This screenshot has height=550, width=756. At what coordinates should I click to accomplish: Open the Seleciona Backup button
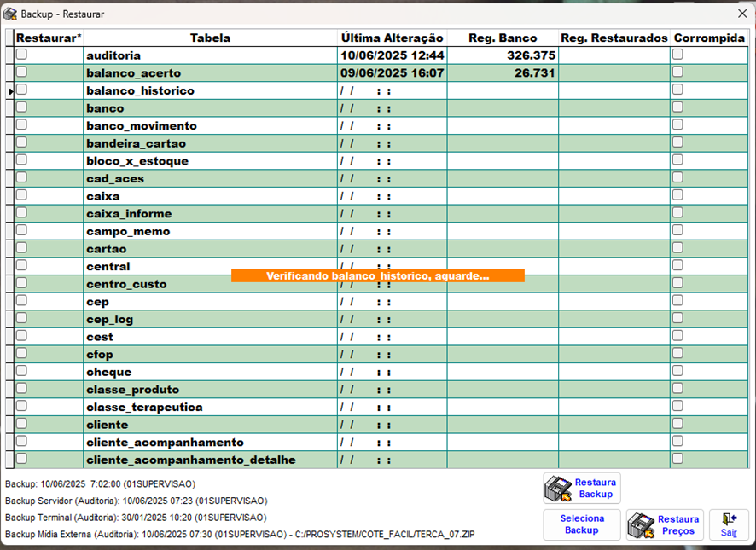tap(582, 524)
